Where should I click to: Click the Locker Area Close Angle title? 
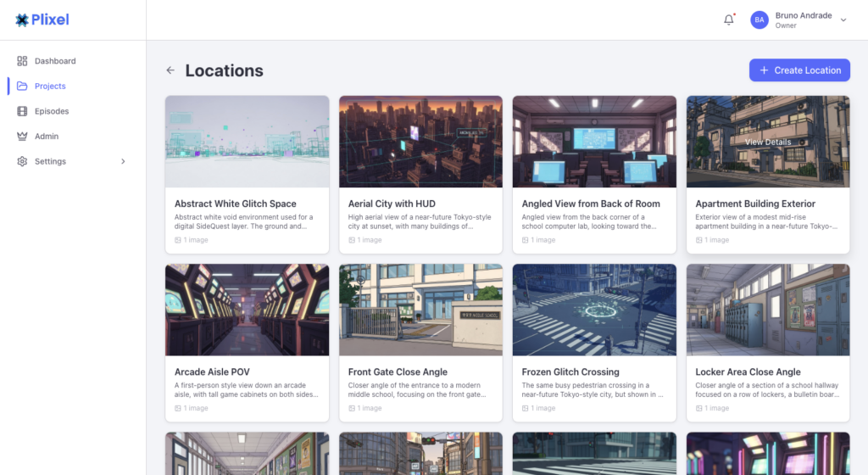pyautogui.click(x=748, y=372)
